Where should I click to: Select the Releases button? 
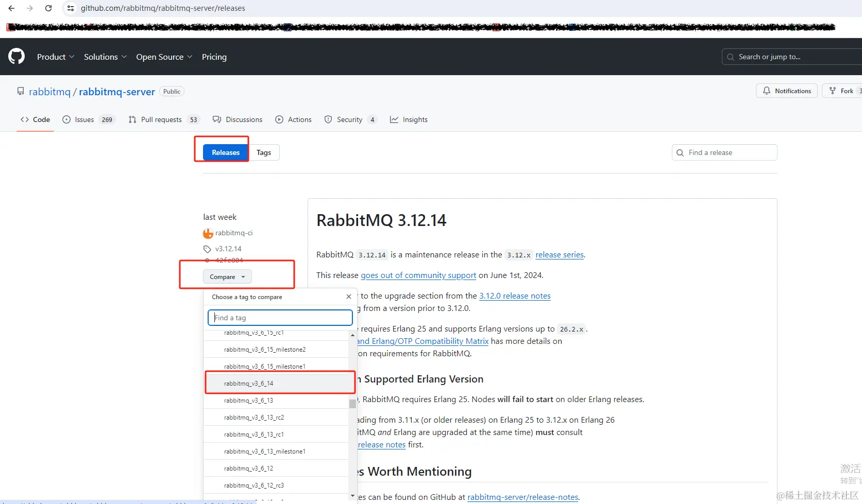click(226, 152)
